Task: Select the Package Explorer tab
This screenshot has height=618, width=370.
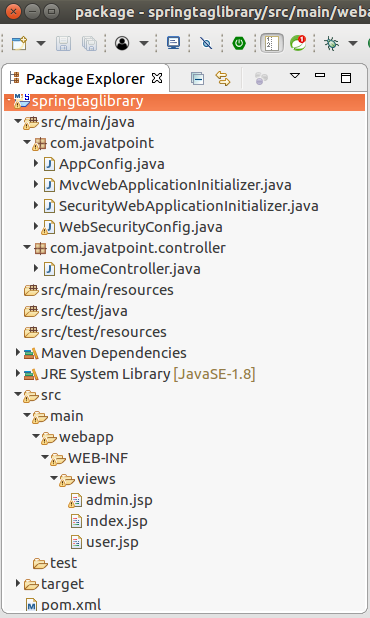Action: 85,79
